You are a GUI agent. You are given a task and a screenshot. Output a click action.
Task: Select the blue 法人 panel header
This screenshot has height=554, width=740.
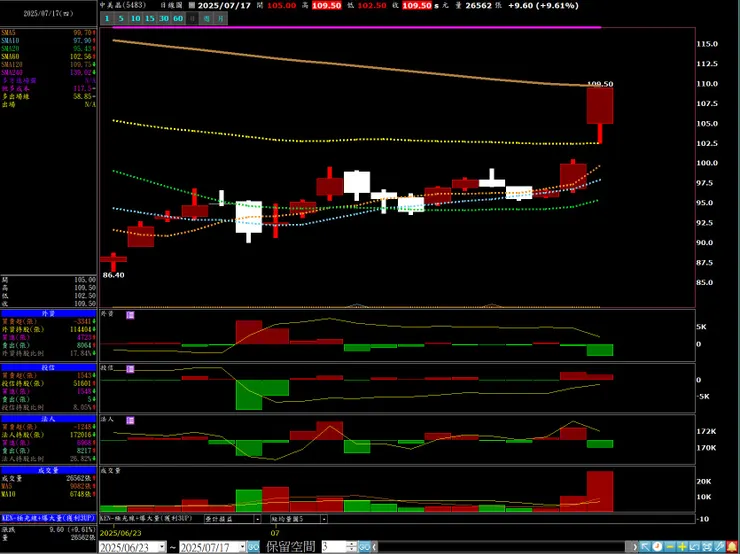tap(48, 419)
